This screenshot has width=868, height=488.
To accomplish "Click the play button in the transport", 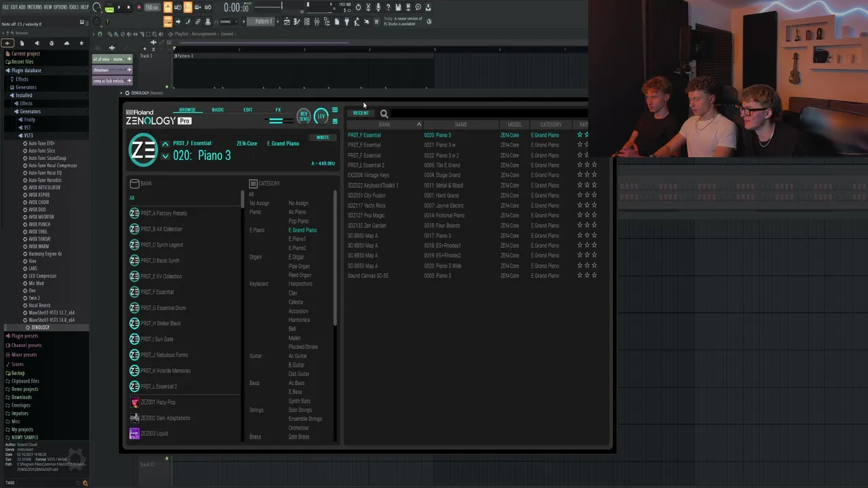I will pos(119,7).
